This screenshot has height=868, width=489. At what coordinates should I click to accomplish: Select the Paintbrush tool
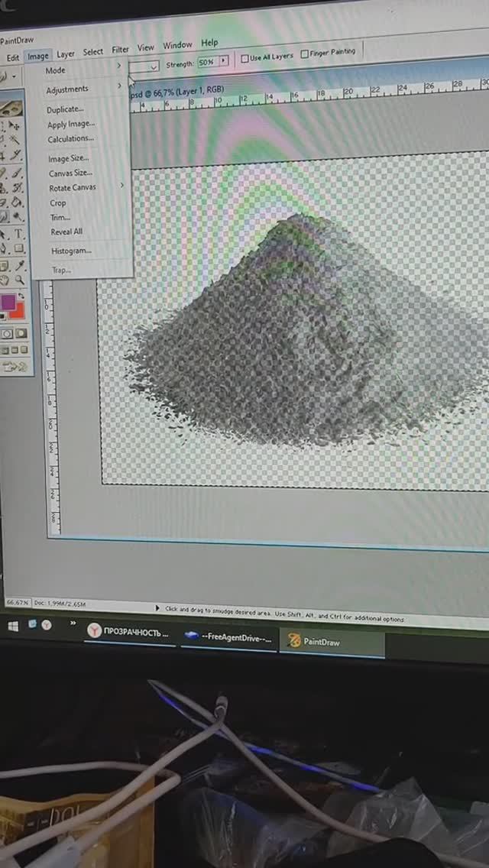(x=15, y=173)
